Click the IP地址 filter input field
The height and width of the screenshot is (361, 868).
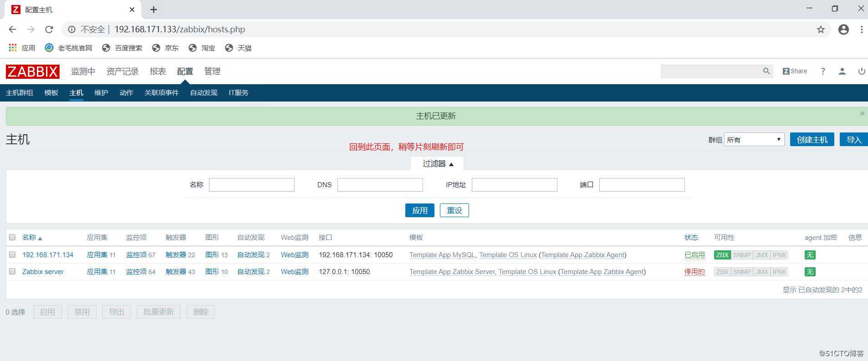(515, 184)
